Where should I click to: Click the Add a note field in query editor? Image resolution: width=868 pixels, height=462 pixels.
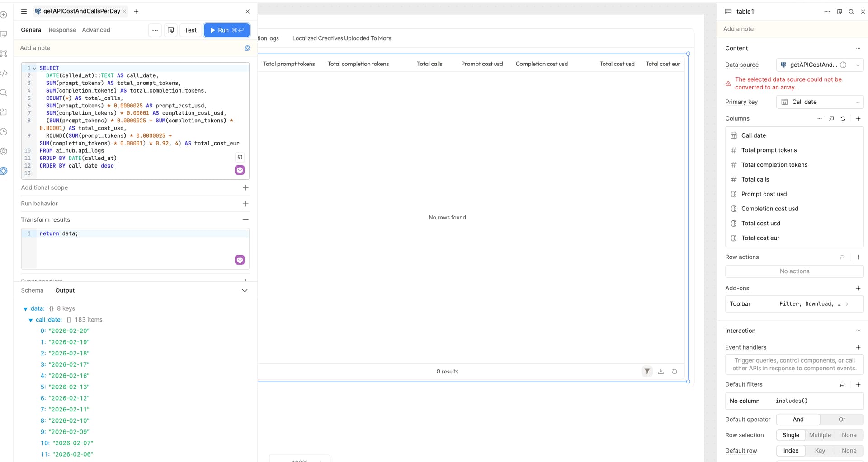(x=127, y=48)
